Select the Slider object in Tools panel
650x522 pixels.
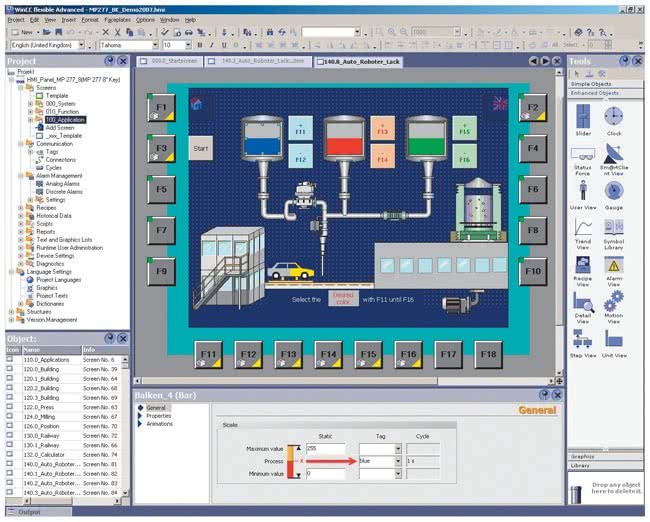click(x=583, y=118)
